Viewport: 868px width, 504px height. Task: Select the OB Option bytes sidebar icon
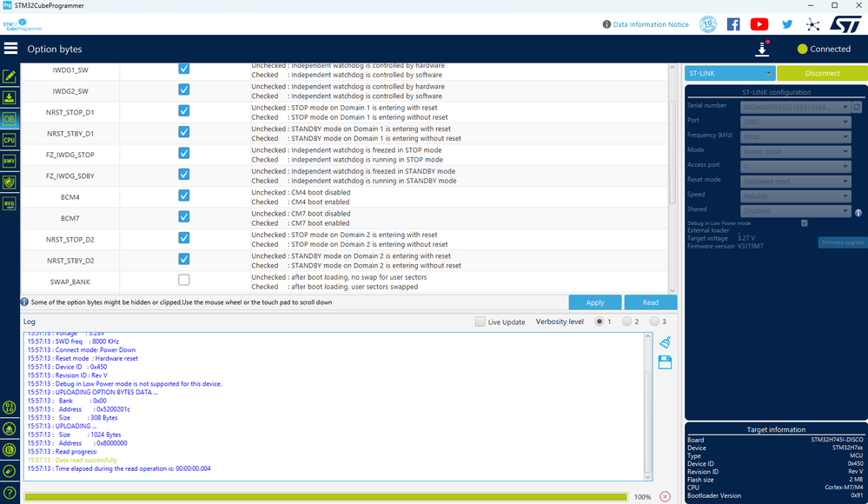[x=9, y=117]
